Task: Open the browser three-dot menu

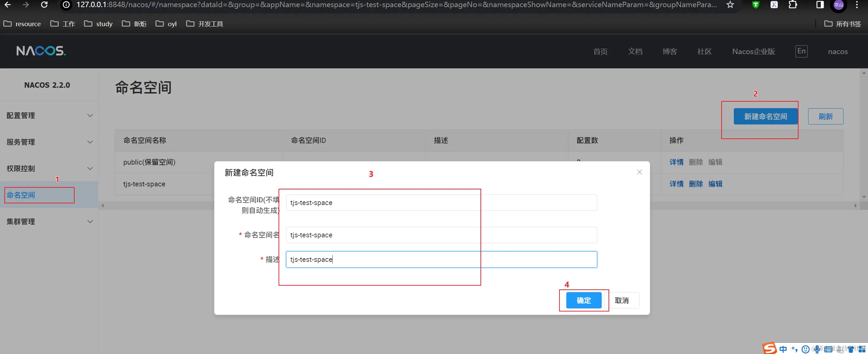Action: [857, 5]
